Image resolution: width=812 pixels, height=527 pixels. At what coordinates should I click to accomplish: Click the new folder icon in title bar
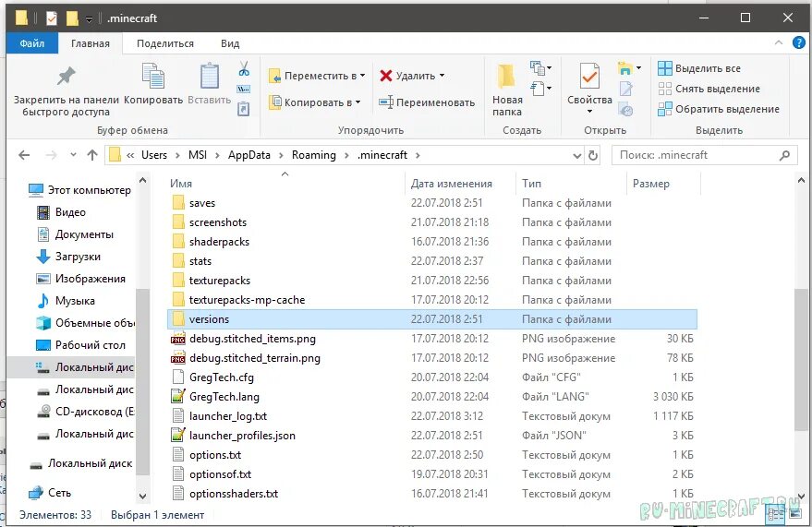pos(72,18)
